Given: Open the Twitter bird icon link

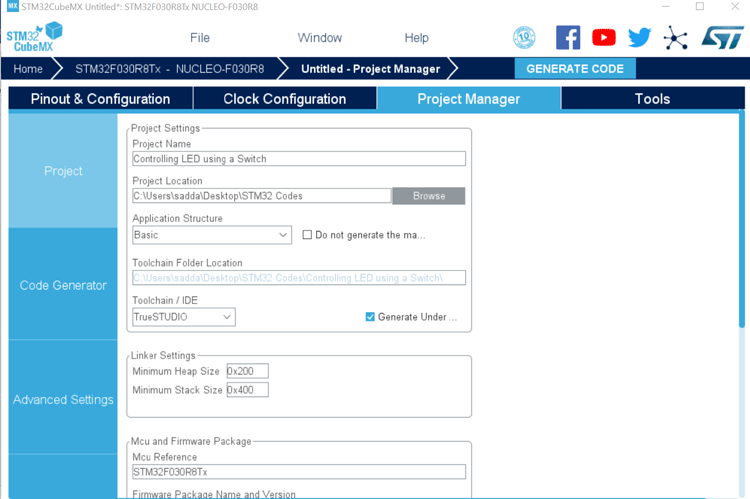Looking at the screenshot, I should click(x=640, y=37).
